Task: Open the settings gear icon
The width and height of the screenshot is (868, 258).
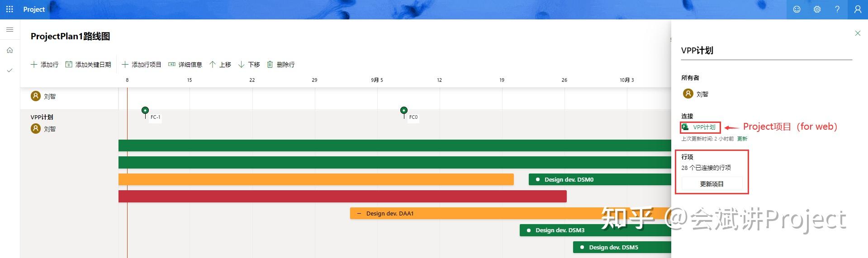Action: click(817, 9)
